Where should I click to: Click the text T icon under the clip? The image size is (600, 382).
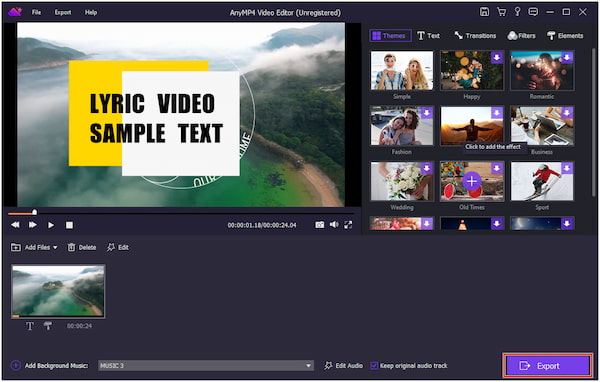[x=30, y=326]
